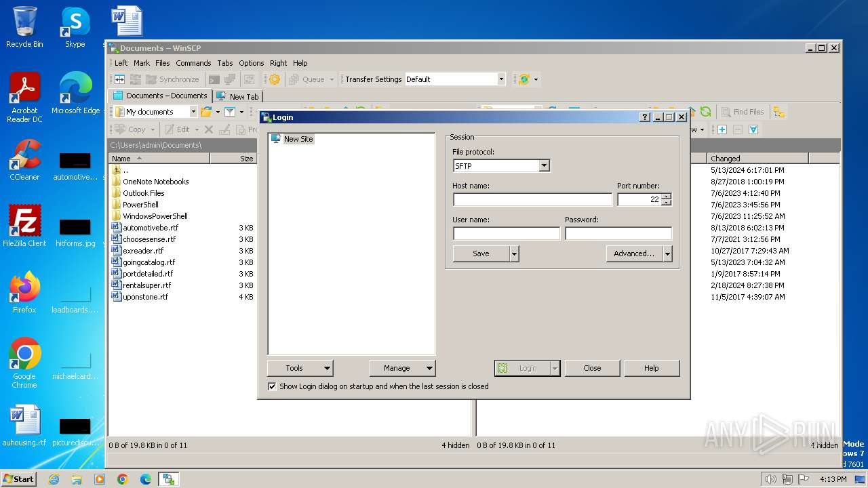Click the Close button in Login dialog

pos(592,368)
